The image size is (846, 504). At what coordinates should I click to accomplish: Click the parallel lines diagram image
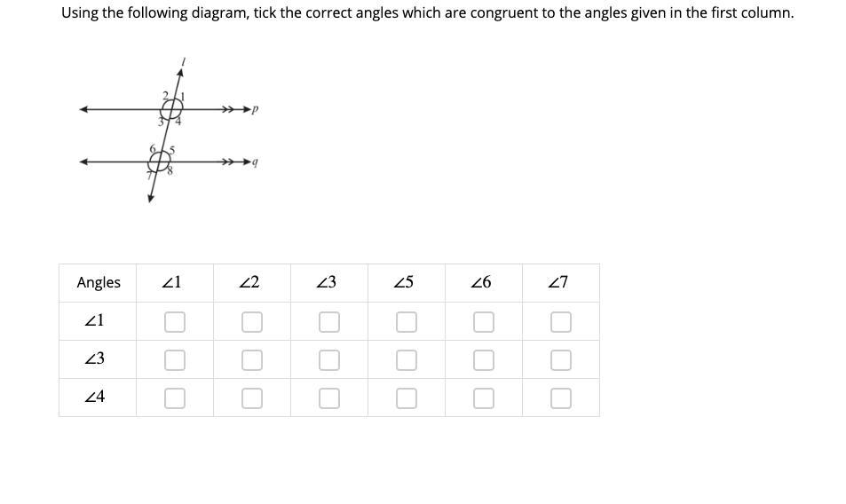tap(169, 130)
